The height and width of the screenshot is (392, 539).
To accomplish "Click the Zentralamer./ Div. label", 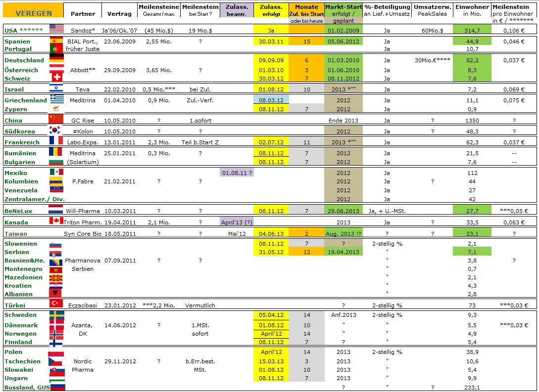I will [x=34, y=199].
